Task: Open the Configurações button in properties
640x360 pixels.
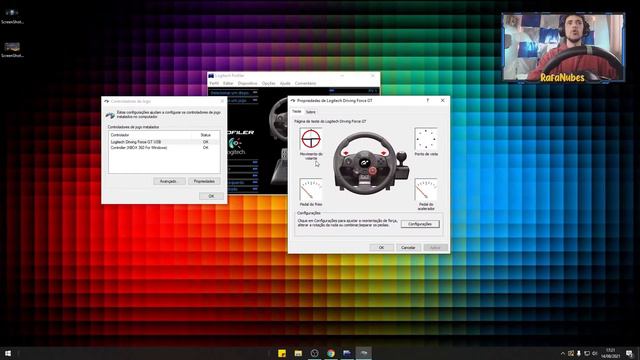Action: (420, 224)
